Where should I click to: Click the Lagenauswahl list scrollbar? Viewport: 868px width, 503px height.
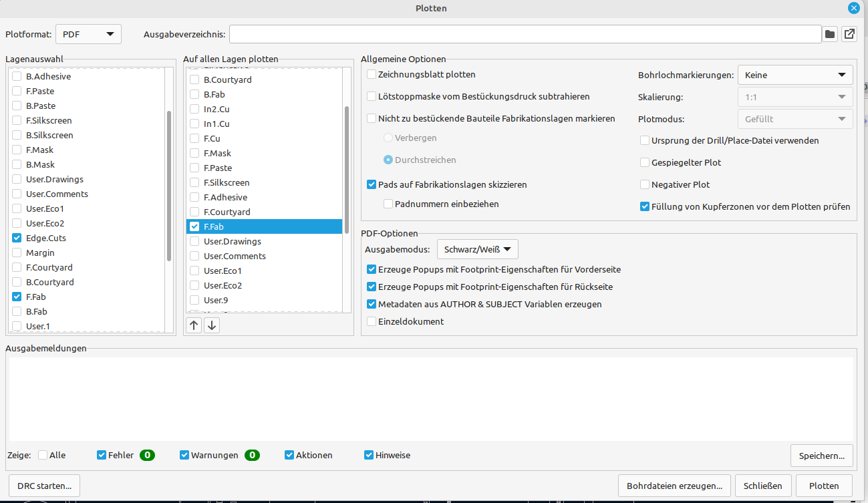(169, 187)
